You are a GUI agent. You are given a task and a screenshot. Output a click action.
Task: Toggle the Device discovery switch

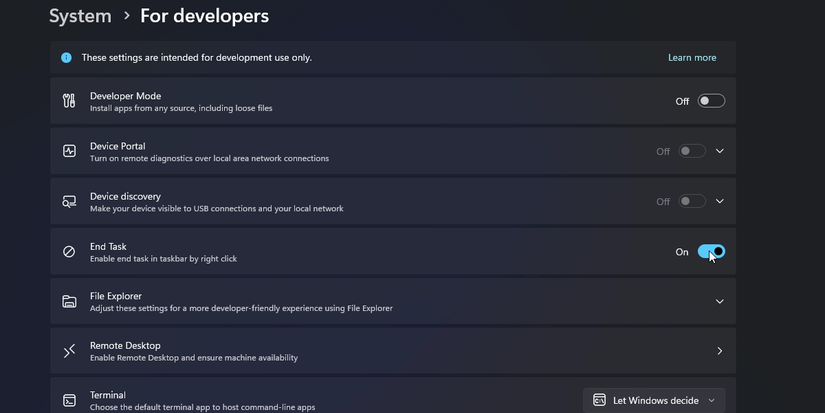[692, 201]
